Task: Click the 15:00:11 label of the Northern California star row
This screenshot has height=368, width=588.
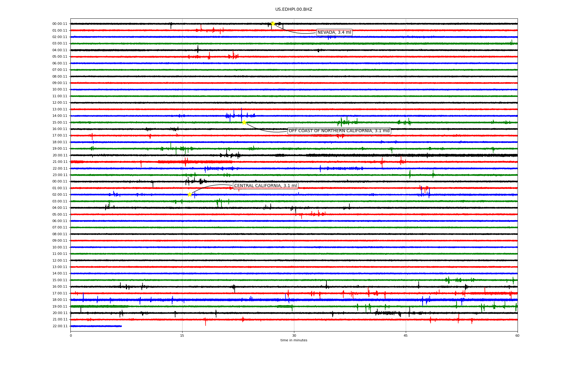Action: (x=60, y=123)
